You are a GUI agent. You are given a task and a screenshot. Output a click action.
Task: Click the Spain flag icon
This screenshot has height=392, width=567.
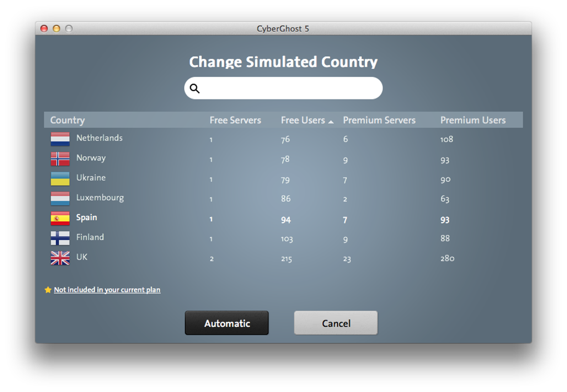[60, 219]
